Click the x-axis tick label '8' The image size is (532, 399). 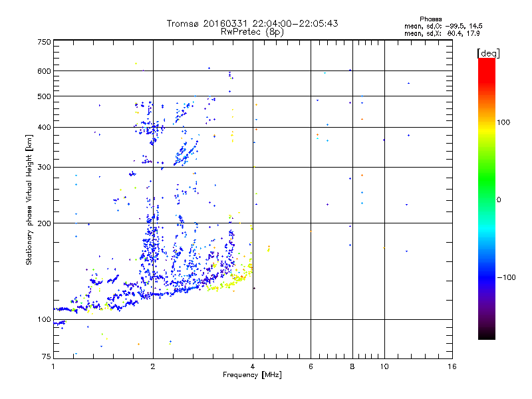click(352, 366)
